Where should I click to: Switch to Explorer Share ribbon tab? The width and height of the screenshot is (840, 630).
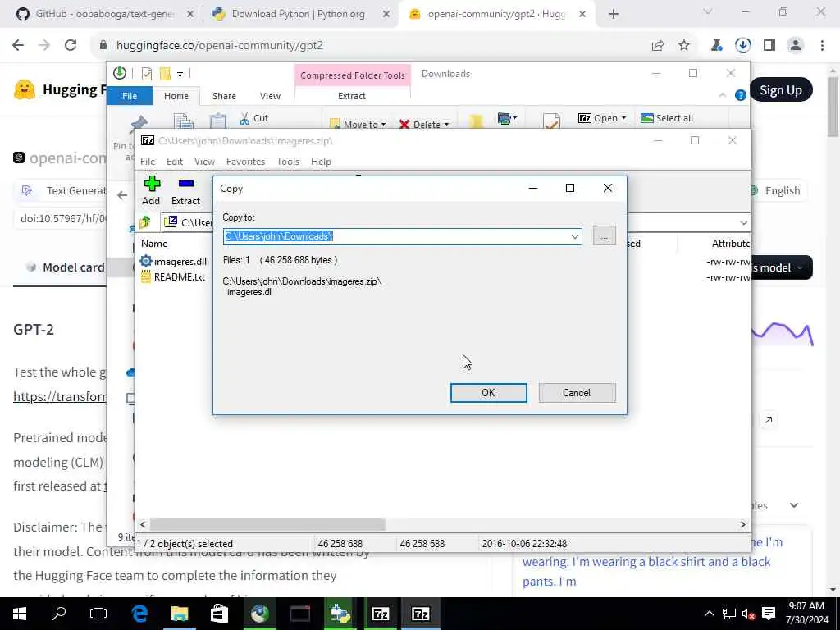[224, 96]
